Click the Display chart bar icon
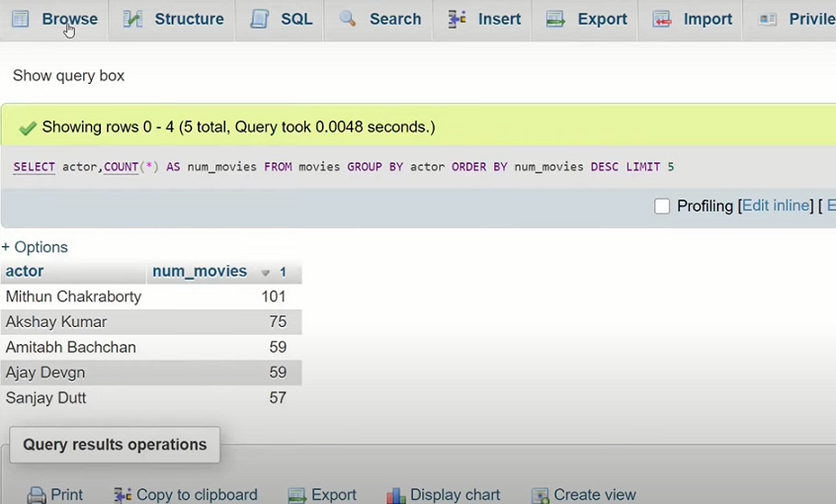Screen dimensions: 836x504 pos(396,495)
